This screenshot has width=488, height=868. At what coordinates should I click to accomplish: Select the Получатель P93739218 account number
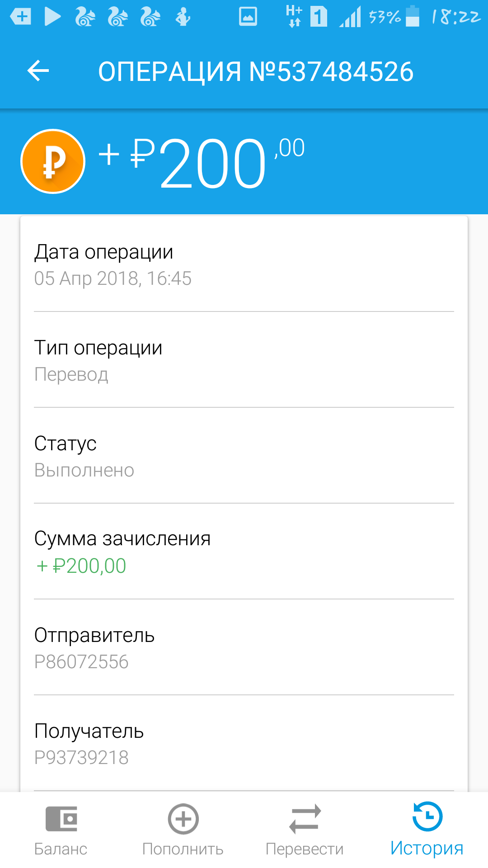pos(82,758)
